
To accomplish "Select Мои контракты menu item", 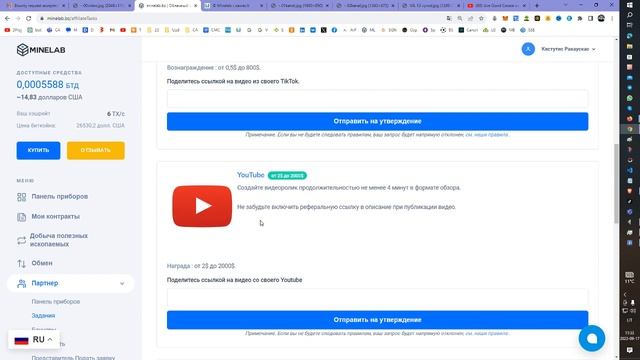I will click(56, 217).
